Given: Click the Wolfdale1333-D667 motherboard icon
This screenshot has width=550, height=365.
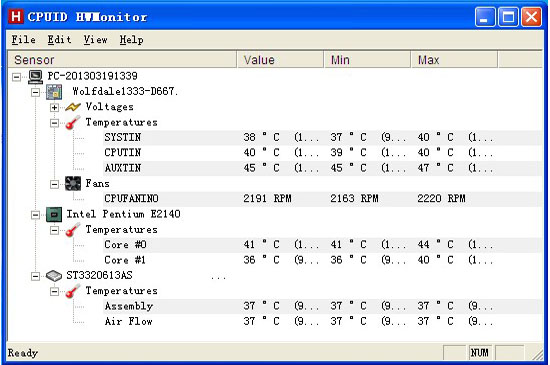Looking at the screenshot, I should coord(54,92).
